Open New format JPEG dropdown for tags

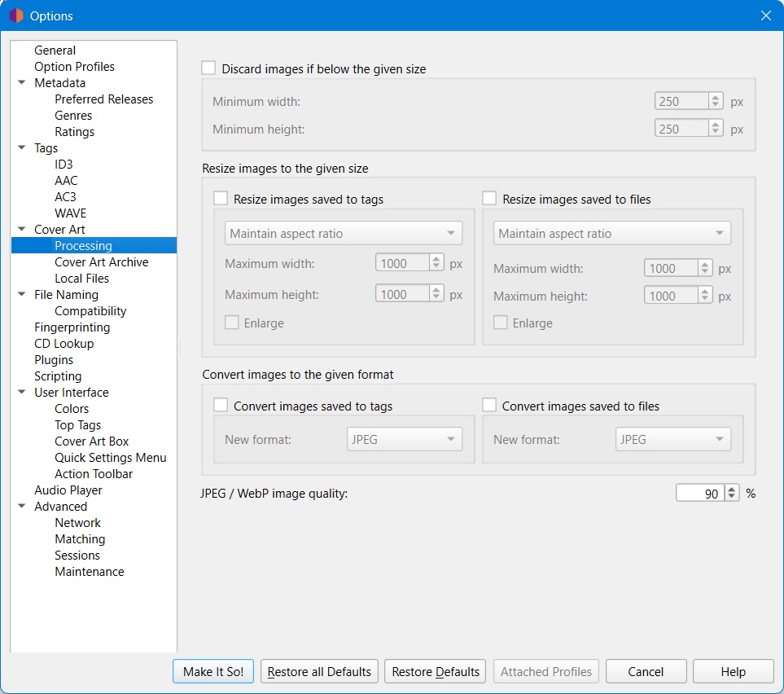405,439
